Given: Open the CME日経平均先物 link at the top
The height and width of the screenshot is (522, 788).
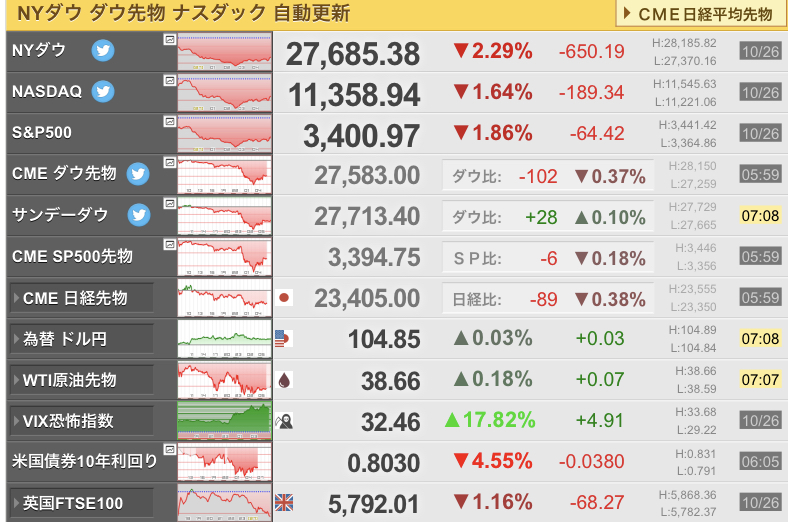Looking at the screenshot, I should 700,14.
